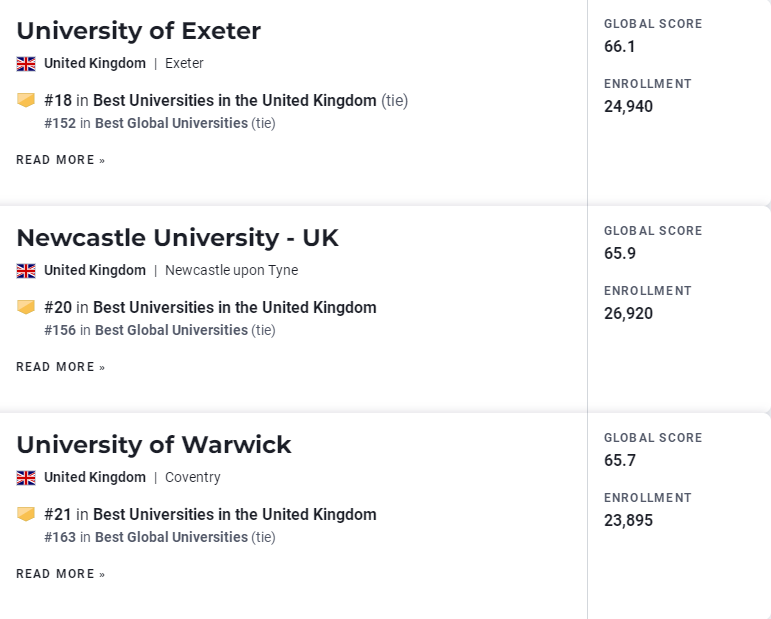
Task: Open Exeter's Best Universities in the United Kingdom link
Action: coord(235,100)
